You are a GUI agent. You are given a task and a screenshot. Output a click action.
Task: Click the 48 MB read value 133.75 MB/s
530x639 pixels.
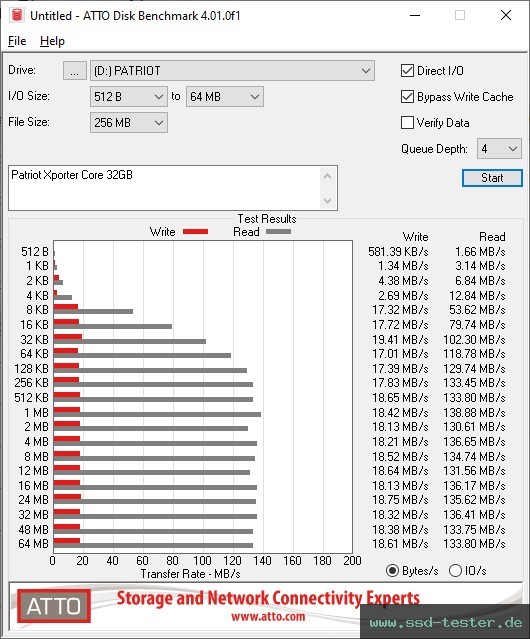pyautogui.click(x=474, y=529)
